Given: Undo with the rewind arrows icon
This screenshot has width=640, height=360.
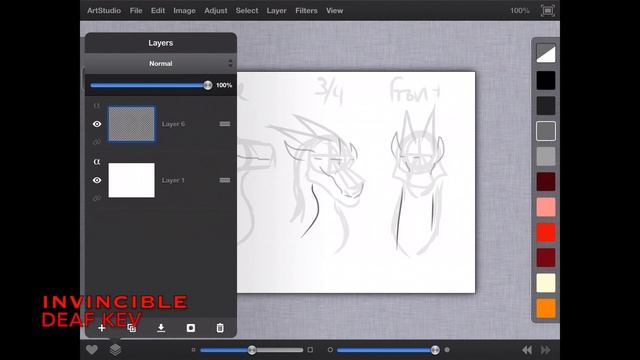Looking at the screenshot, I should [x=527, y=350].
